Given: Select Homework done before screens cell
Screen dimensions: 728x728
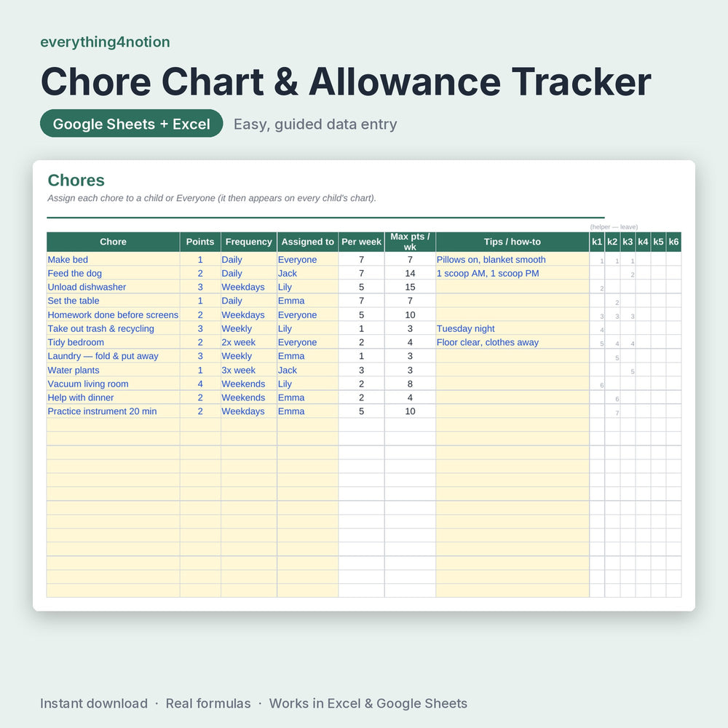Looking at the screenshot, I should 114,314.
